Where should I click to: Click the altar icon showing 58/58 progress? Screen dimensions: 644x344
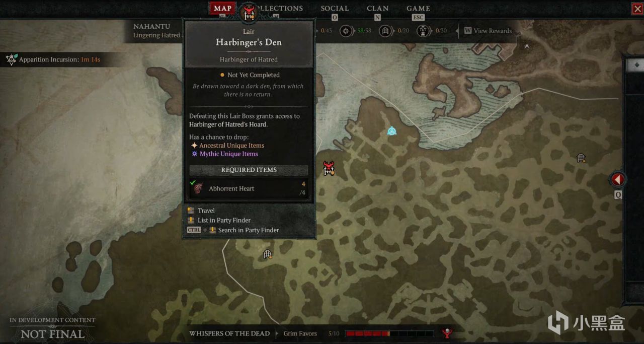(x=346, y=31)
